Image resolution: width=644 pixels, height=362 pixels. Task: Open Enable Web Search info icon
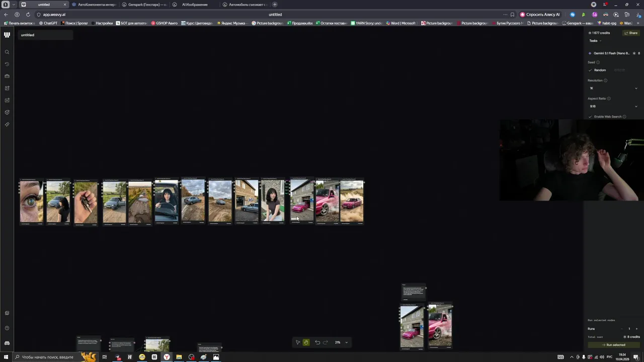pyautogui.click(x=624, y=117)
